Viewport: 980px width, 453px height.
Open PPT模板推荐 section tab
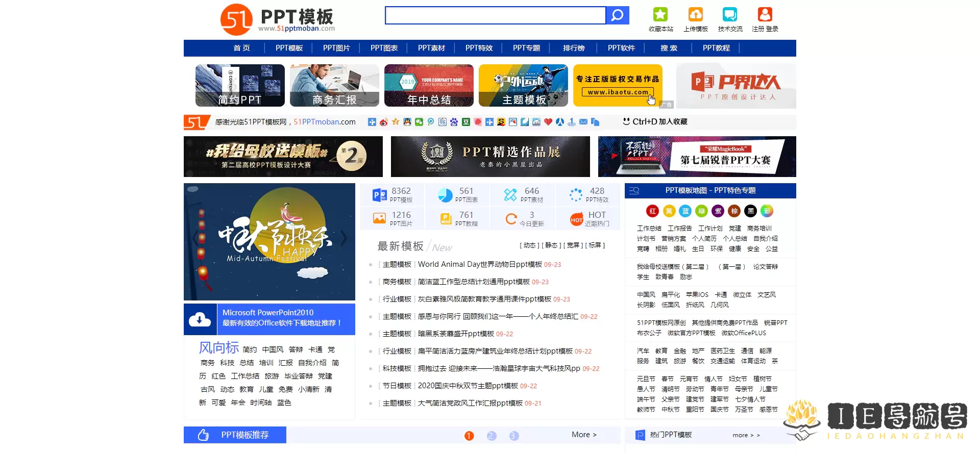(x=235, y=435)
